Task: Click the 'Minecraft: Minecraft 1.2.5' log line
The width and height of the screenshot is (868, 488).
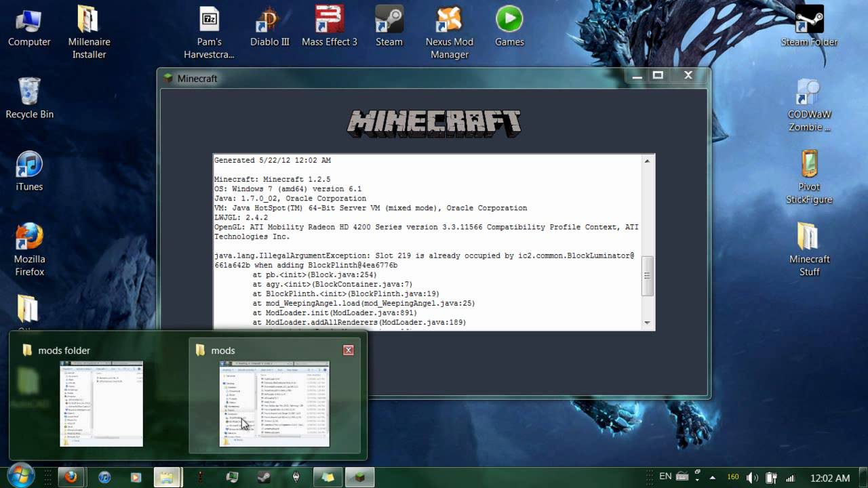Action: (x=272, y=180)
